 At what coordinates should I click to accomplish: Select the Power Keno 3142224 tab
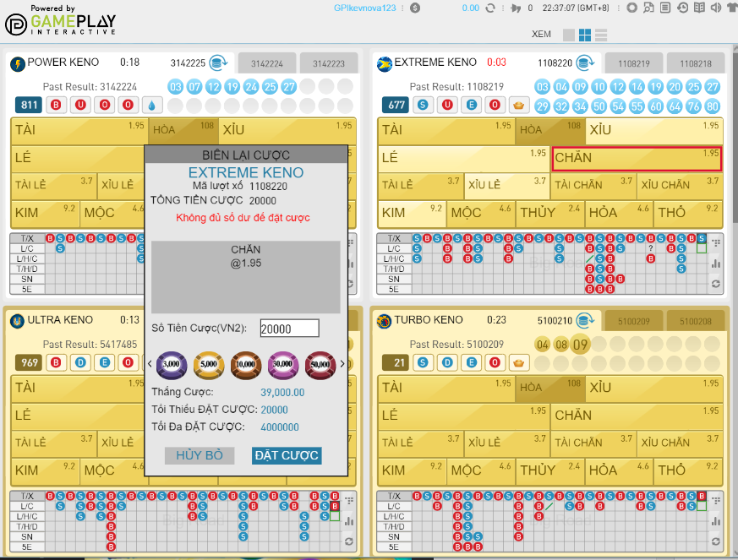click(x=266, y=63)
